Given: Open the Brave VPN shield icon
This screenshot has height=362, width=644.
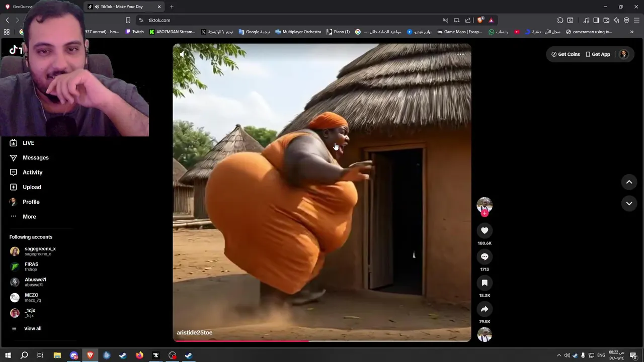Looking at the screenshot, I should (x=626, y=20).
